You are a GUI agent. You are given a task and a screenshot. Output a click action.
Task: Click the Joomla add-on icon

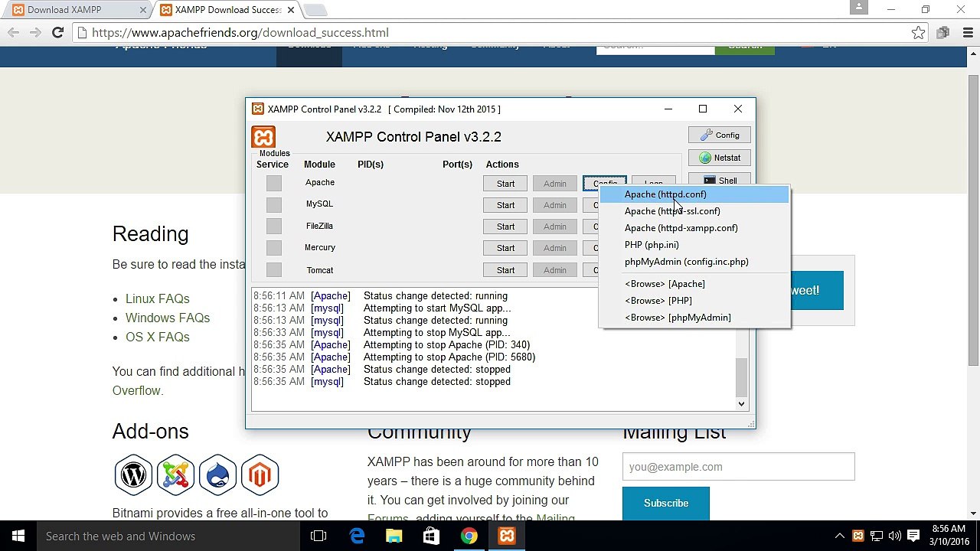click(176, 474)
